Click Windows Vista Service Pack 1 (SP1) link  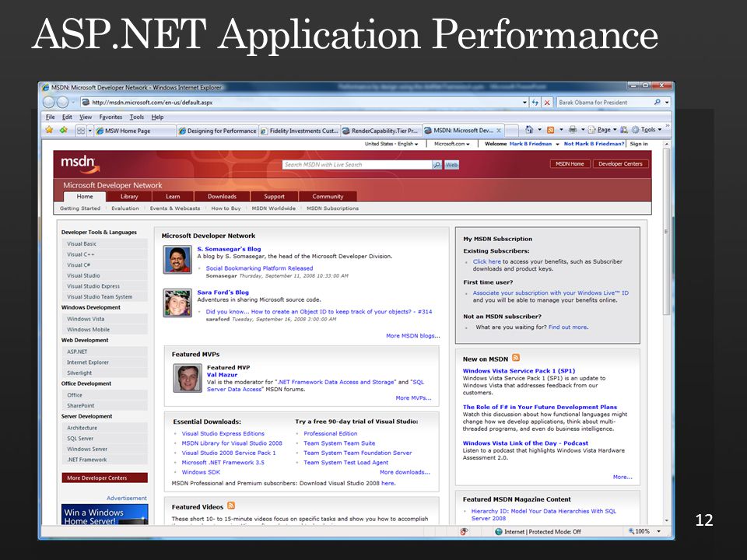[x=519, y=370]
